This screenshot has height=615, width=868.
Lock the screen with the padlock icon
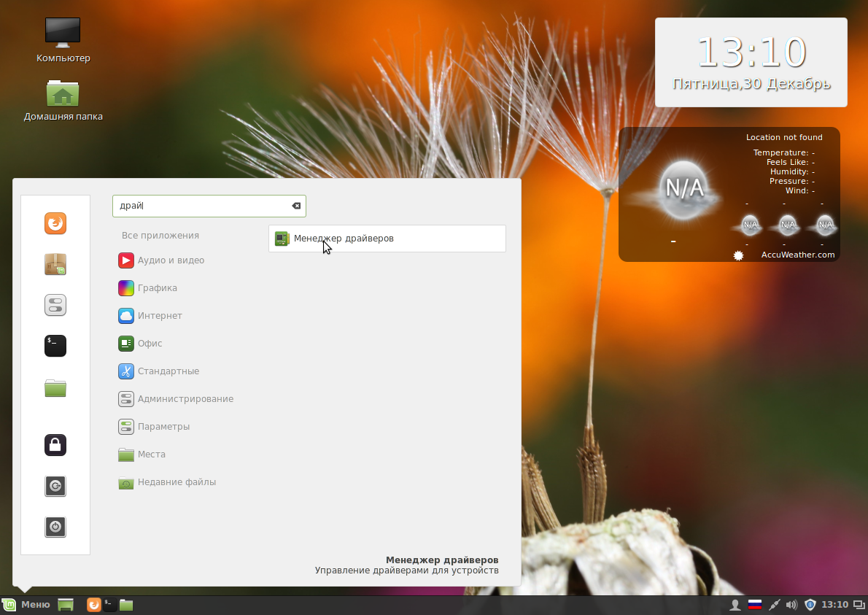click(55, 445)
